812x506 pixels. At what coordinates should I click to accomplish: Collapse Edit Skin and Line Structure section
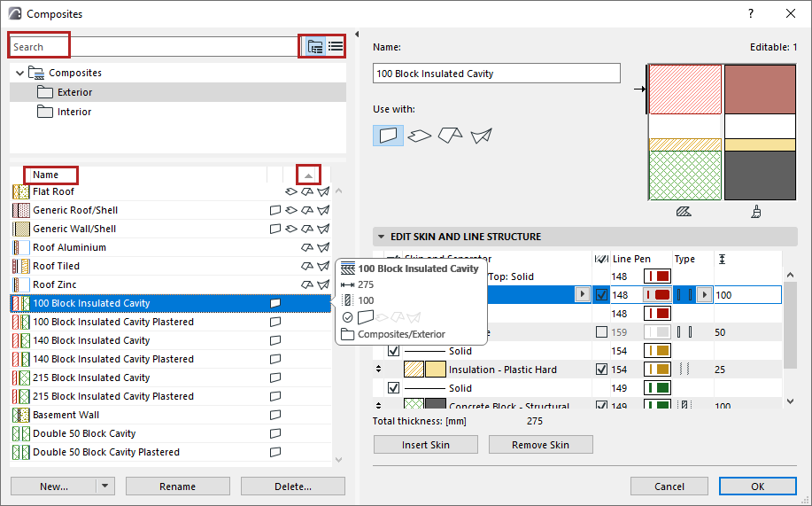[381, 237]
